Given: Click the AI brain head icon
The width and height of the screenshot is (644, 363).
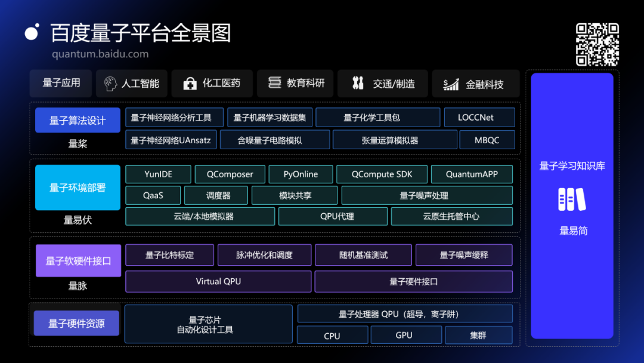Looking at the screenshot, I should (x=110, y=84).
